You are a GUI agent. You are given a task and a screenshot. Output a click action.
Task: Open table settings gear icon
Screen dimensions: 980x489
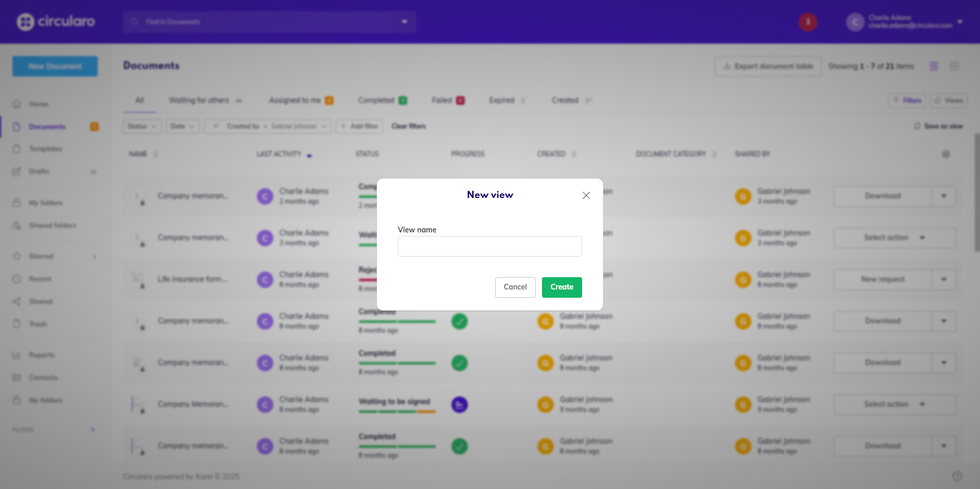click(x=946, y=154)
